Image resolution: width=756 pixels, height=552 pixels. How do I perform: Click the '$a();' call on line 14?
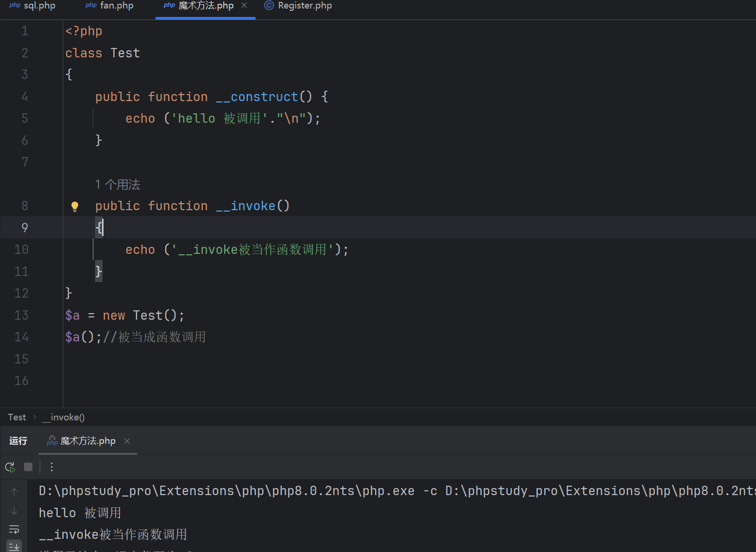(84, 337)
